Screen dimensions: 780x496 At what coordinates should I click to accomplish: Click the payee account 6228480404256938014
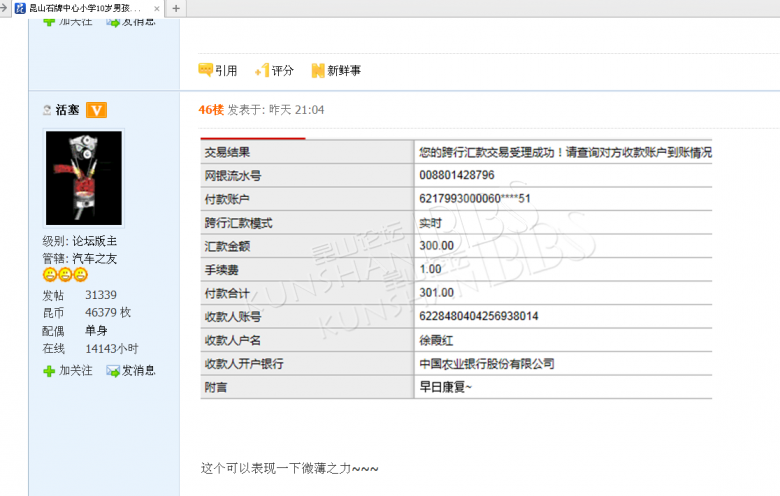point(479,316)
